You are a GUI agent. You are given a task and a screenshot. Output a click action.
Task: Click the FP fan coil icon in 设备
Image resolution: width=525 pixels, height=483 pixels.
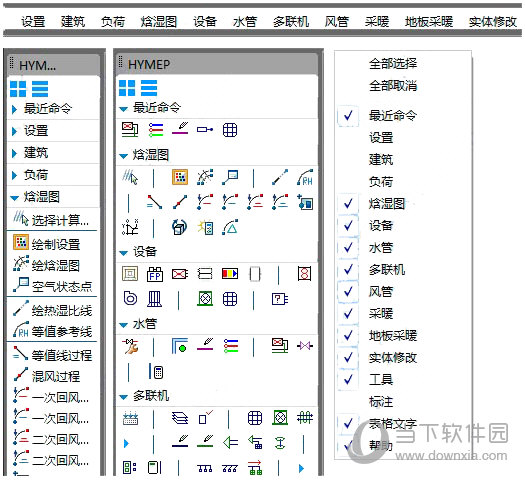pyautogui.click(x=155, y=274)
